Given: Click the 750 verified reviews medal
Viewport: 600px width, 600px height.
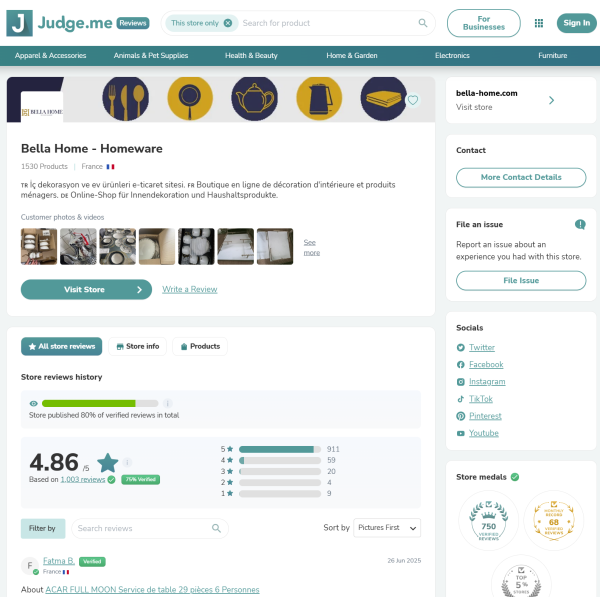Looking at the screenshot, I should tap(489, 520).
